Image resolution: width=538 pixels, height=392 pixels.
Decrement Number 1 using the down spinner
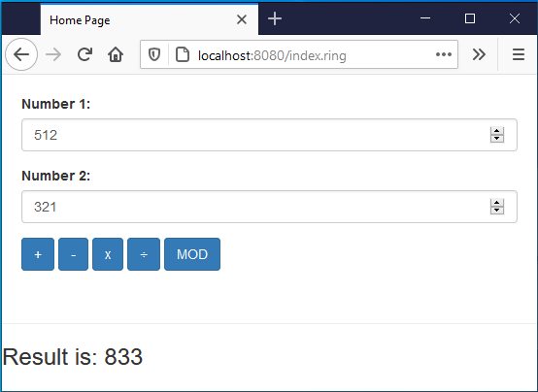(497, 139)
